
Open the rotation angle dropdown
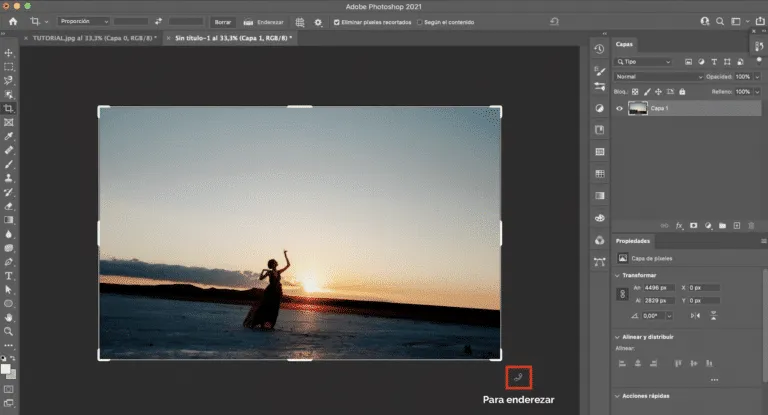pos(669,316)
